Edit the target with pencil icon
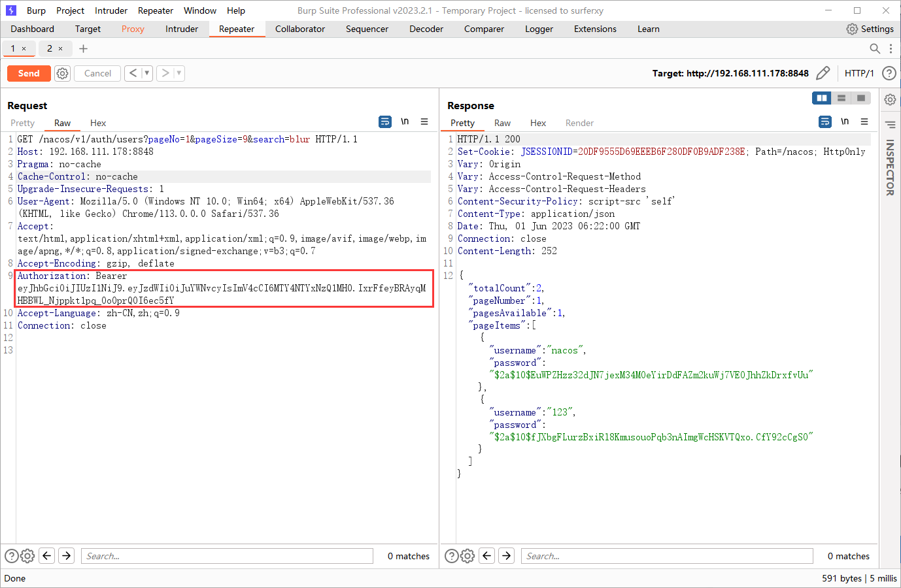 (x=823, y=73)
